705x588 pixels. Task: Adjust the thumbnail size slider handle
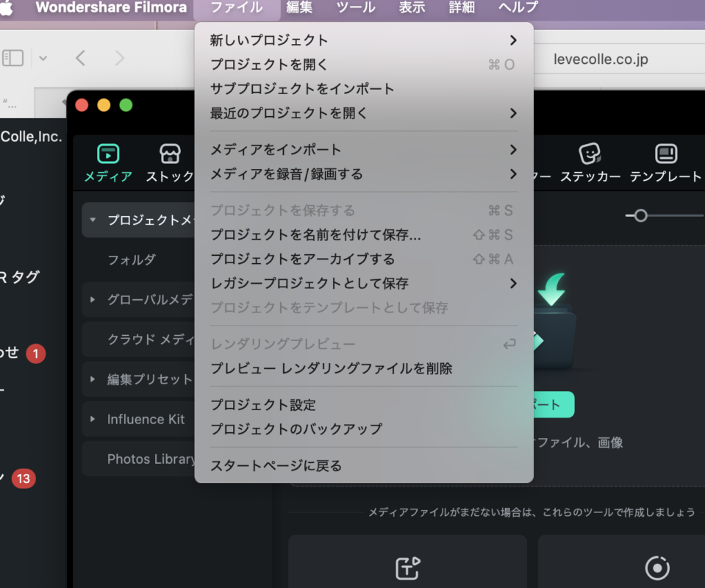(641, 216)
